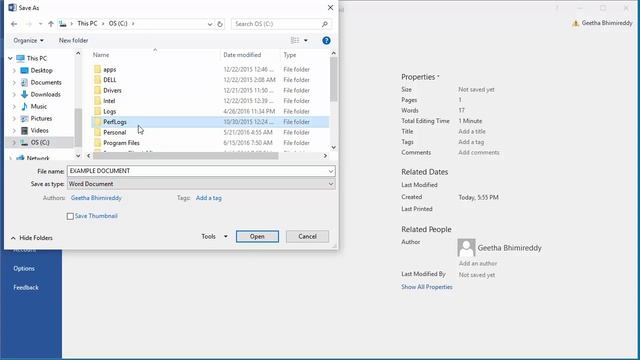This screenshot has width=640, height=360.
Task: Click the Personal folder icon
Action: (x=97, y=133)
